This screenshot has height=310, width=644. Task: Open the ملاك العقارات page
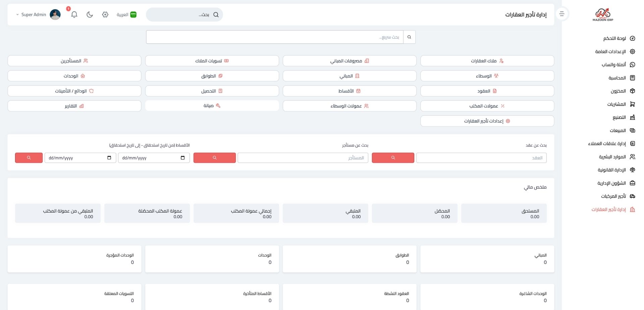tap(487, 61)
